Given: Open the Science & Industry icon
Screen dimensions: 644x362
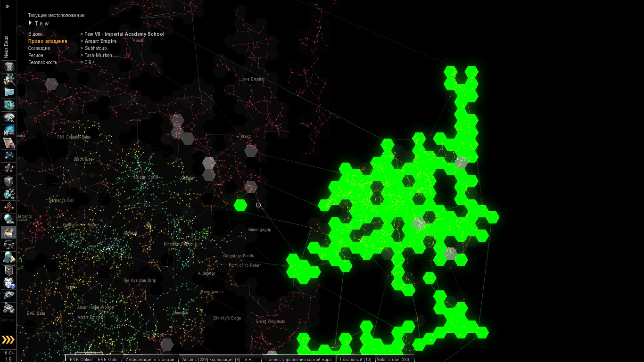Looking at the screenshot, I should point(9,130).
